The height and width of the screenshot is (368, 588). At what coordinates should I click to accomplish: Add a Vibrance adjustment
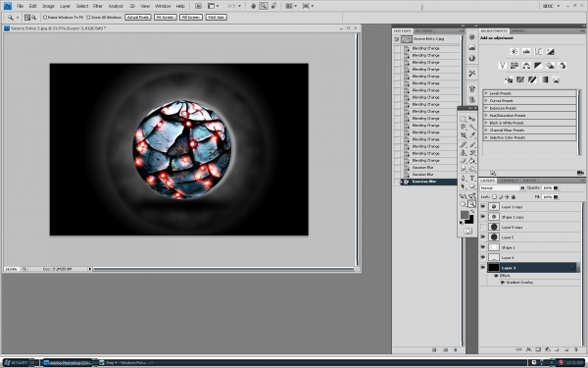pos(503,66)
